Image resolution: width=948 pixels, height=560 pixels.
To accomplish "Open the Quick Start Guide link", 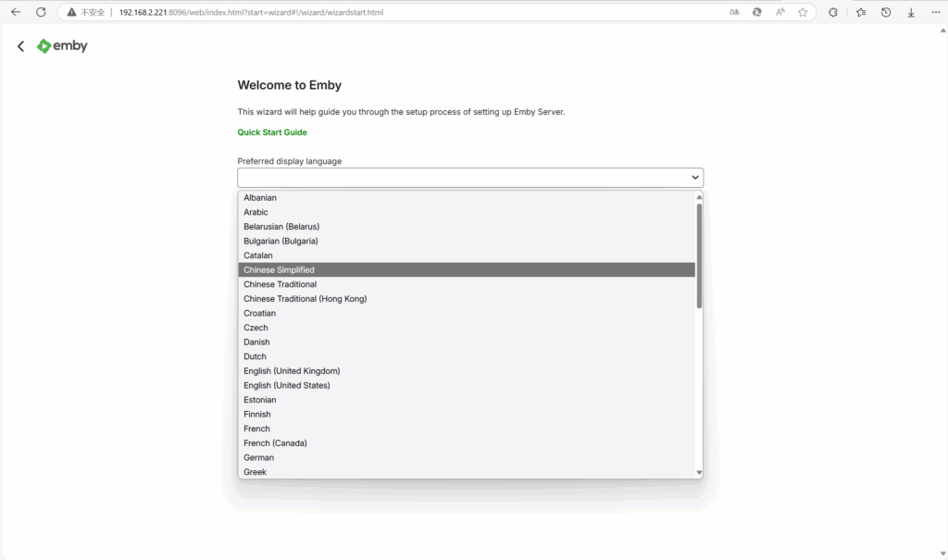I will [x=271, y=132].
